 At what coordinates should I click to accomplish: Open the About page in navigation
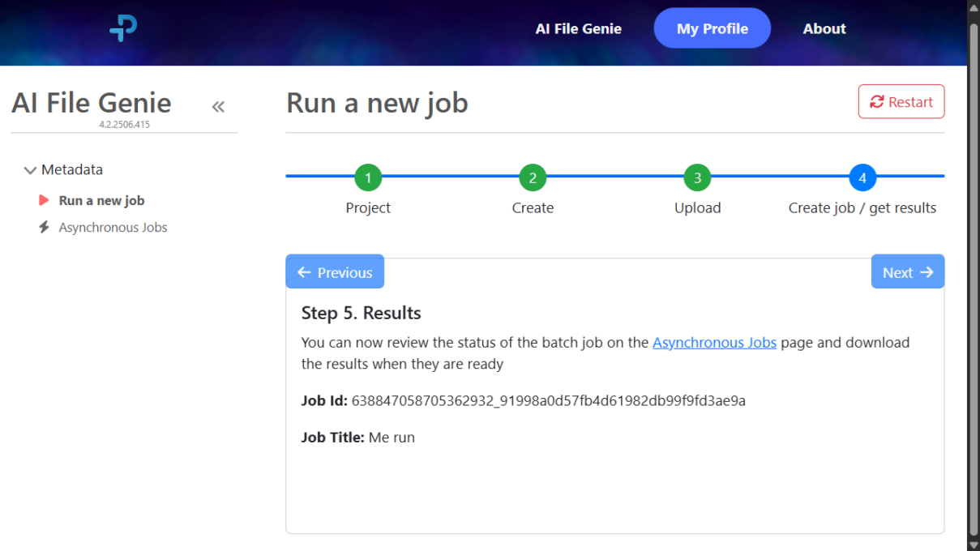coord(824,28)
